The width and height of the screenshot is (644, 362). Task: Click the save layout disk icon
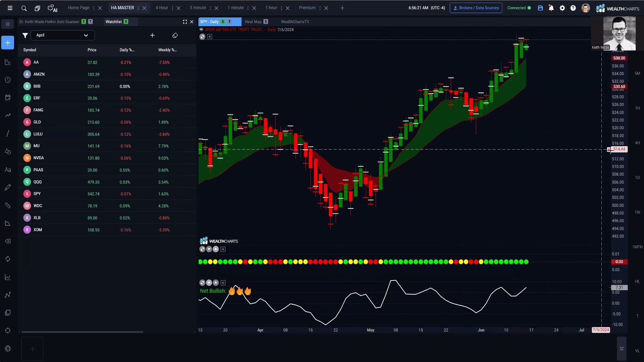coord(540,8)
